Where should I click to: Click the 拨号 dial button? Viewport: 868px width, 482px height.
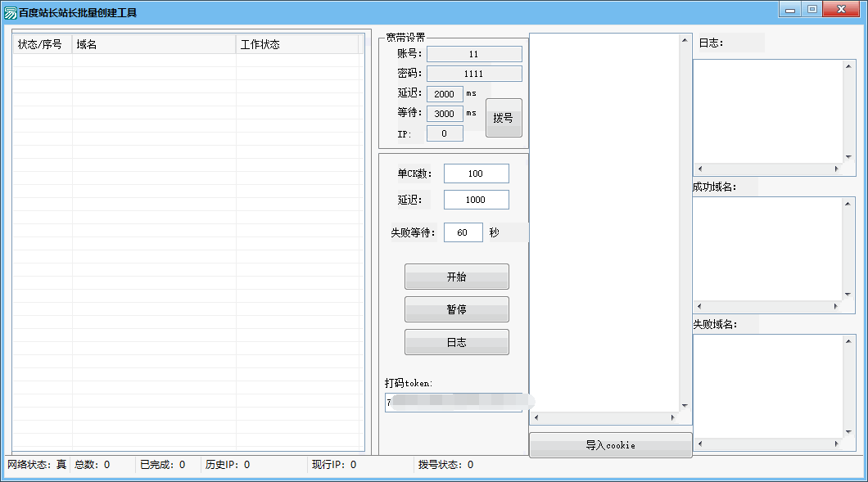point(504,118)
